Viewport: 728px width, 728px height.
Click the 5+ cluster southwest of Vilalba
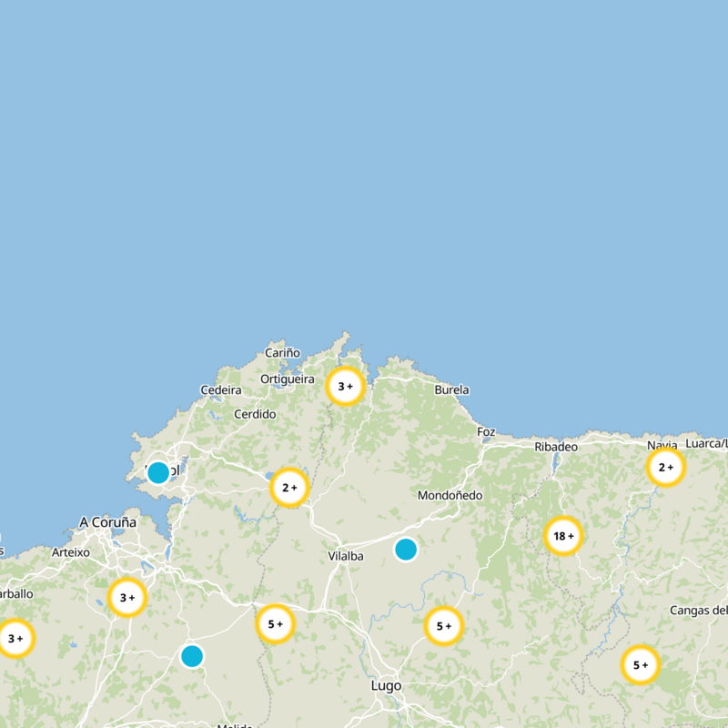click(x=276, y=624)
